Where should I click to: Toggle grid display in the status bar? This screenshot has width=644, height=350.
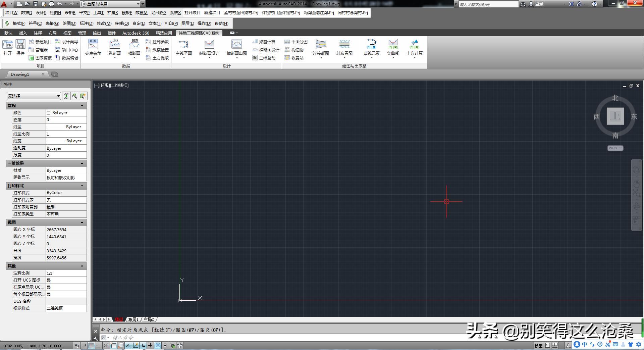91,345
